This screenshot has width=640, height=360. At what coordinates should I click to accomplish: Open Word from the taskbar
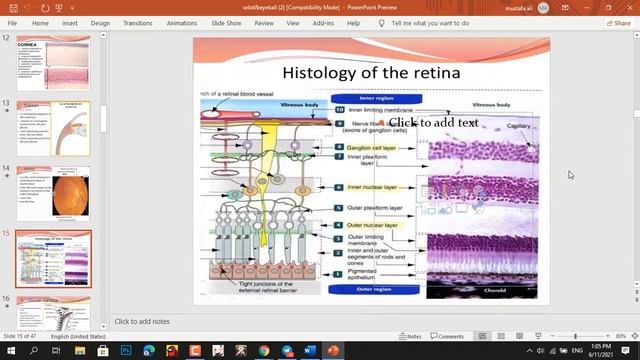point(310,351)
